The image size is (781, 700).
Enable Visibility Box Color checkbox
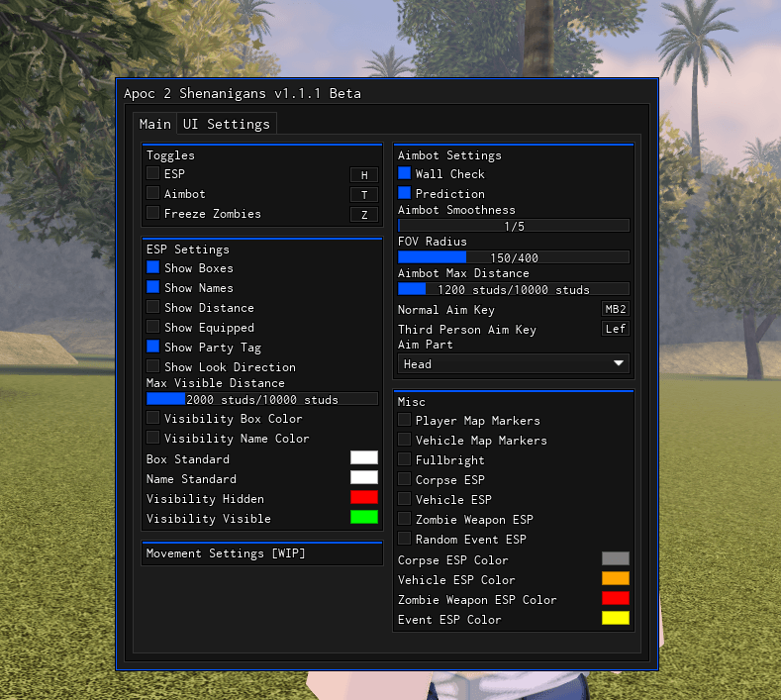click(152, 418)
